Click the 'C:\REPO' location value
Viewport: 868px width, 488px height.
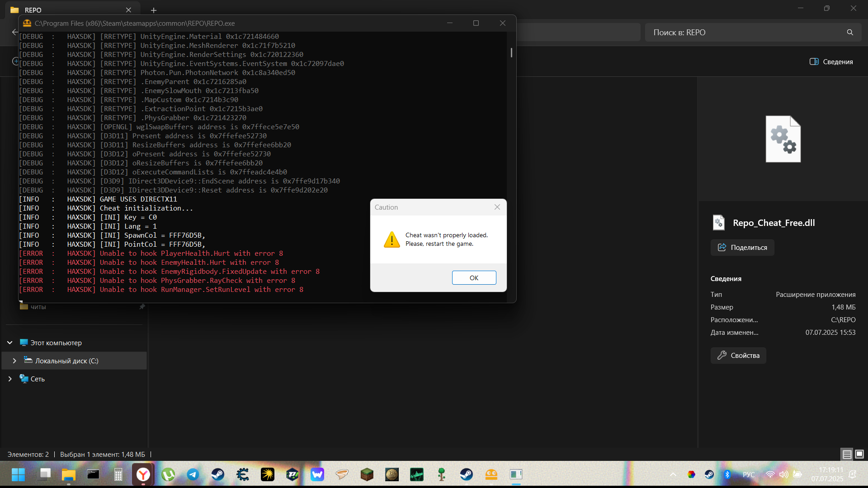[x=843, y=320]
